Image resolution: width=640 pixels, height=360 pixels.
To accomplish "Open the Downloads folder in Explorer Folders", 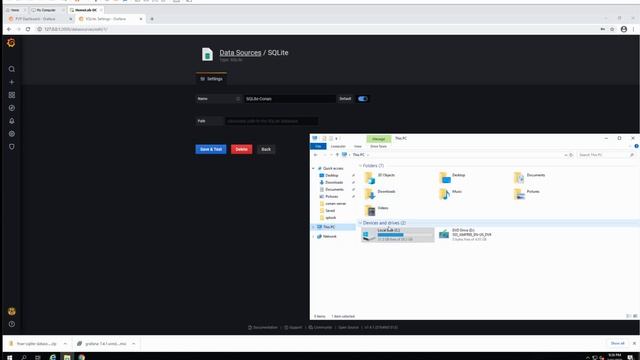I will (x=380, y=193).
